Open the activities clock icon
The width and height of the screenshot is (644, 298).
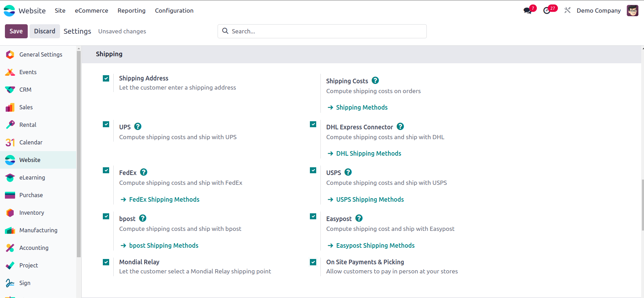click(x=547, y=11)
